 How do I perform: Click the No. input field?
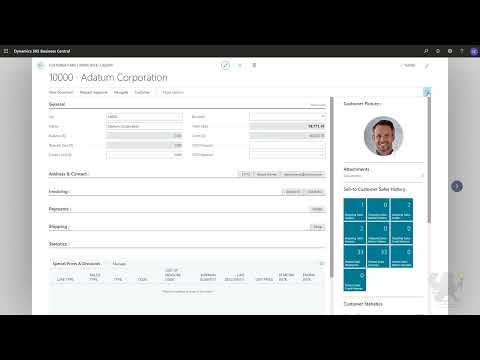click(144, 116)
